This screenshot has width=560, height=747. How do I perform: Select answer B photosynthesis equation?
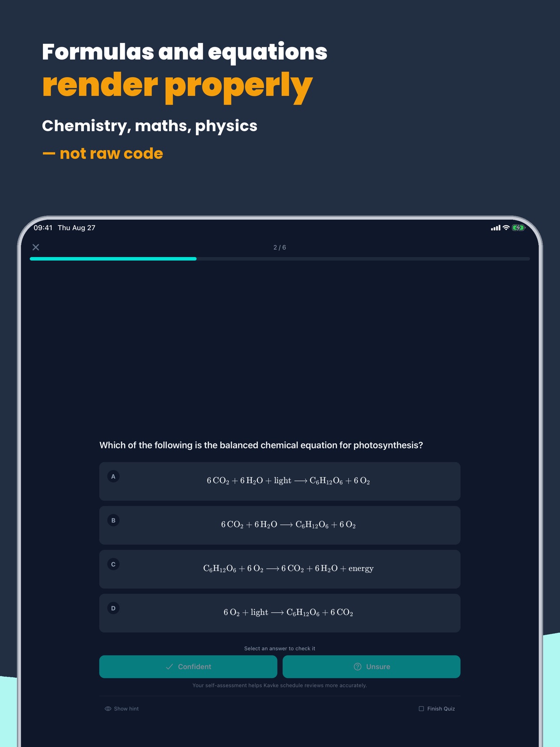pyautogui.click(x=280, y=525)
